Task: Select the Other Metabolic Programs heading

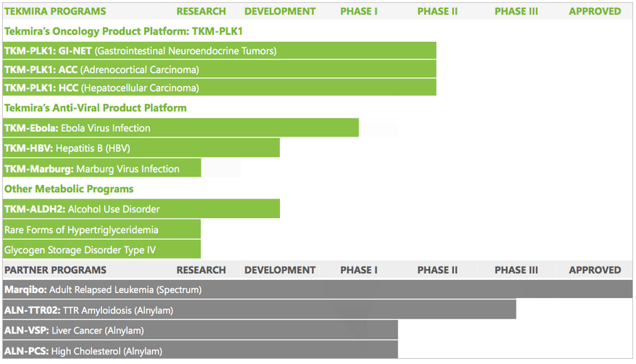Action: (69, 189)
